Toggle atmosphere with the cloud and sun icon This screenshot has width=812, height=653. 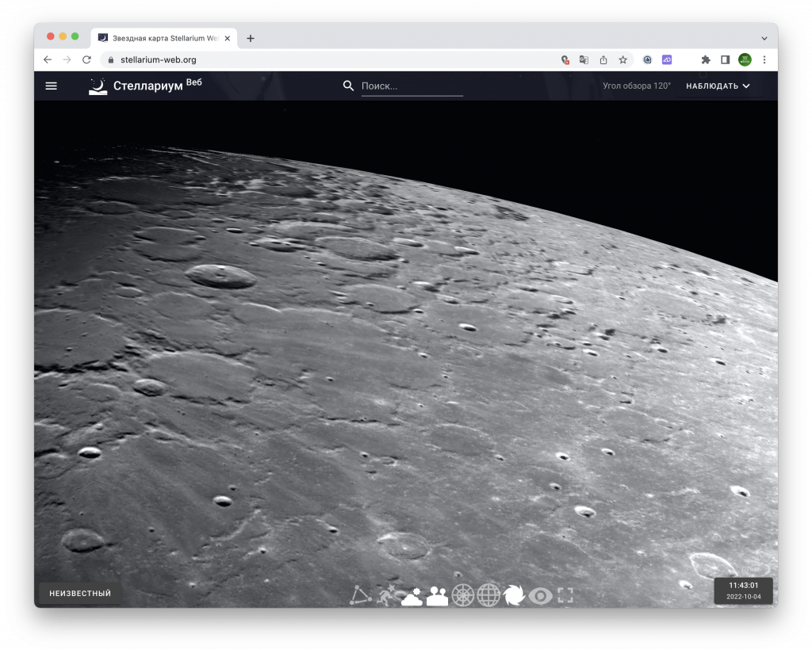pyautogui.click(x=412, y=595)
